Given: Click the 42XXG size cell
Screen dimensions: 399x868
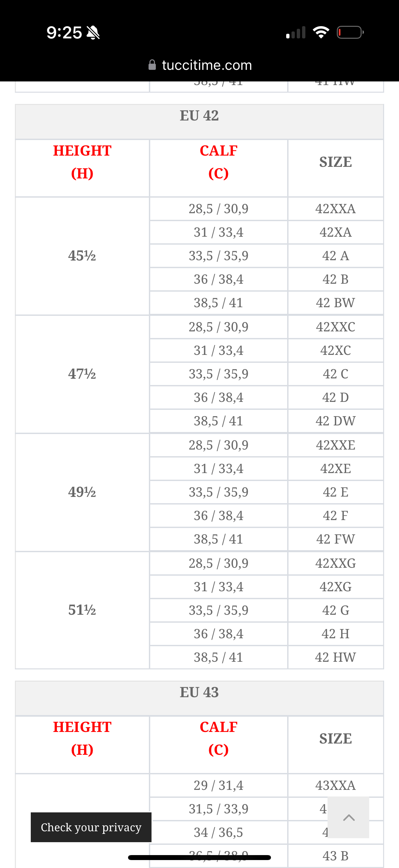Looking at the screenshot, I should click(335, 563).
